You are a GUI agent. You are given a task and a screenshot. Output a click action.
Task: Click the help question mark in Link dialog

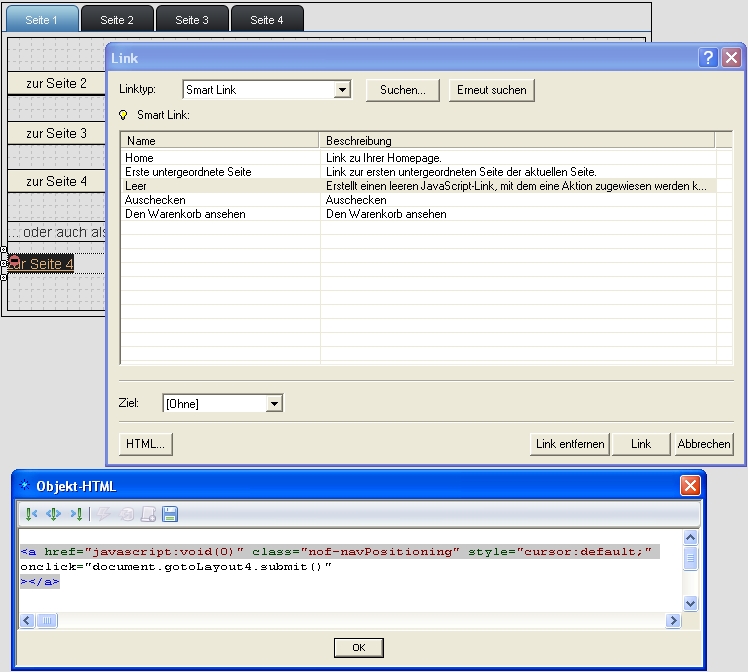coord(708,58)
